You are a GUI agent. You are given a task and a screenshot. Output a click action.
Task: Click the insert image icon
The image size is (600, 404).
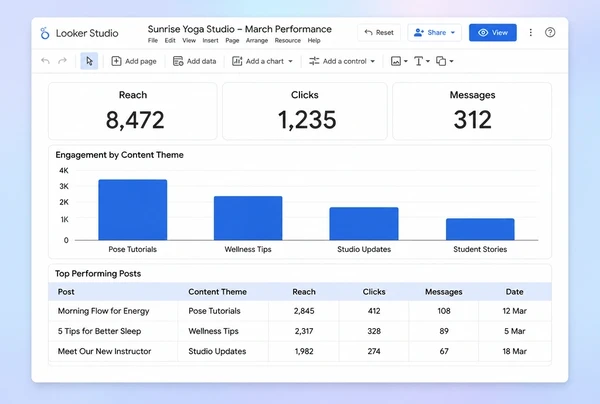(396, 61)
